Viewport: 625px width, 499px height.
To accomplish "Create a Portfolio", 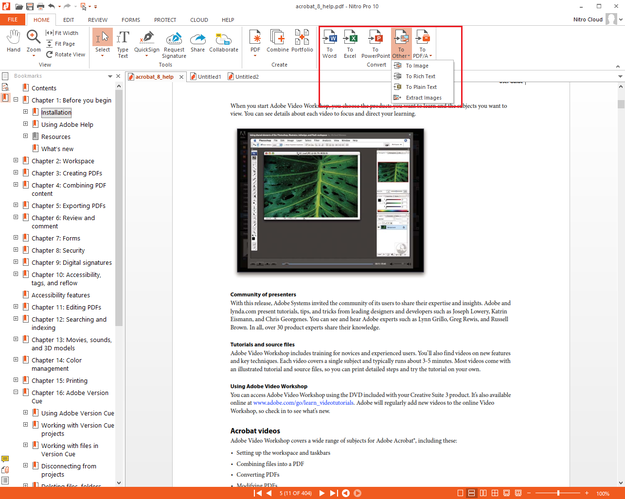I will 302,41.
